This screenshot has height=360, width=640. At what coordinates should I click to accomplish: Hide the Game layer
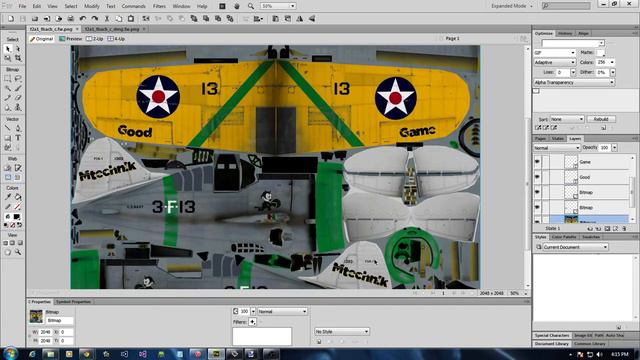pyautogui.click(x=537, y=162)
